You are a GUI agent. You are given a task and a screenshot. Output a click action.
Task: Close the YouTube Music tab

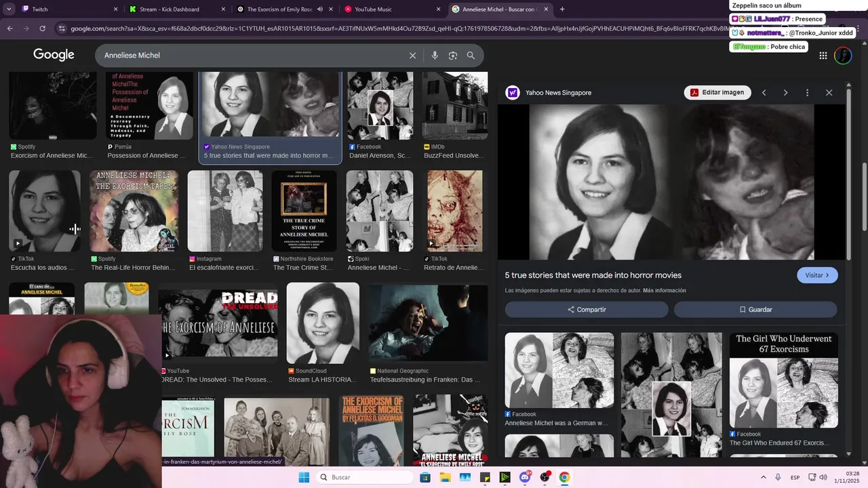pos(437,9)
